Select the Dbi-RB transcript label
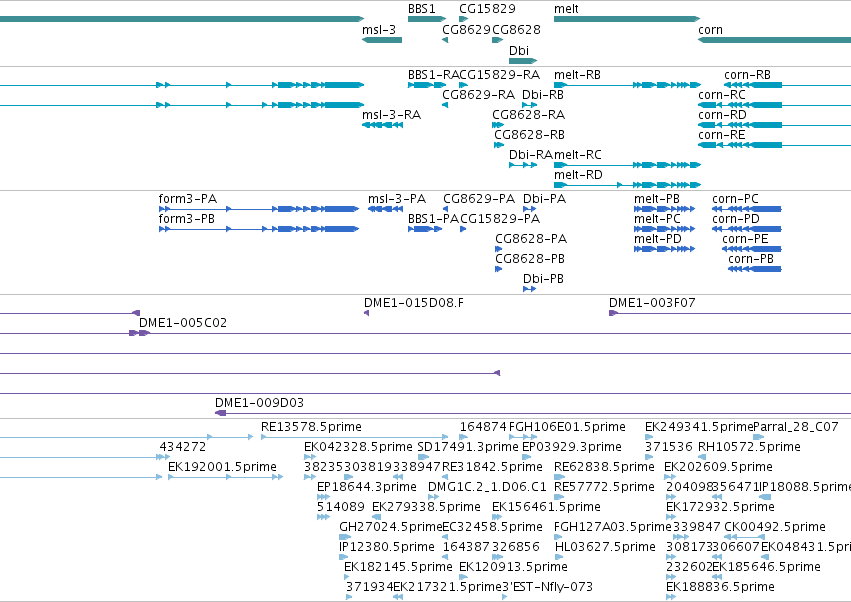This screenshot has width=851, height=602. 543,95
